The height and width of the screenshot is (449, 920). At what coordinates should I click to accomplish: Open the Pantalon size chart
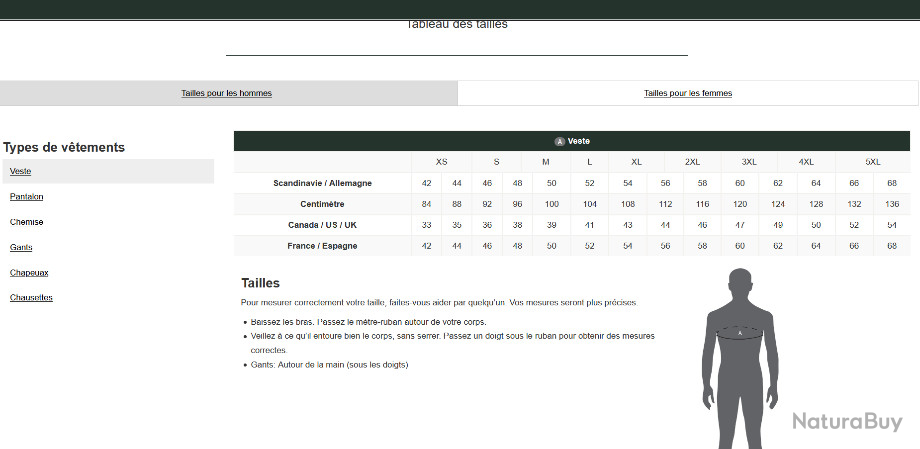[27, 197]
